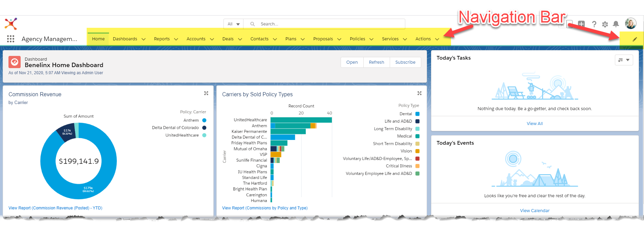Open View Report Commission Revenue link
Viewport: 644px width, 225px height.
tap(55, 208)
